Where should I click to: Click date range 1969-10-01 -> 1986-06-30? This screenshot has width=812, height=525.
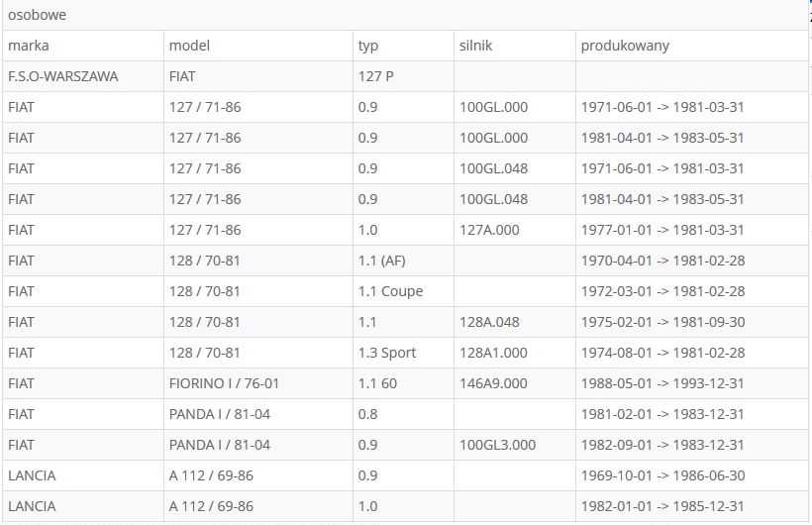(x=662, y=475)
